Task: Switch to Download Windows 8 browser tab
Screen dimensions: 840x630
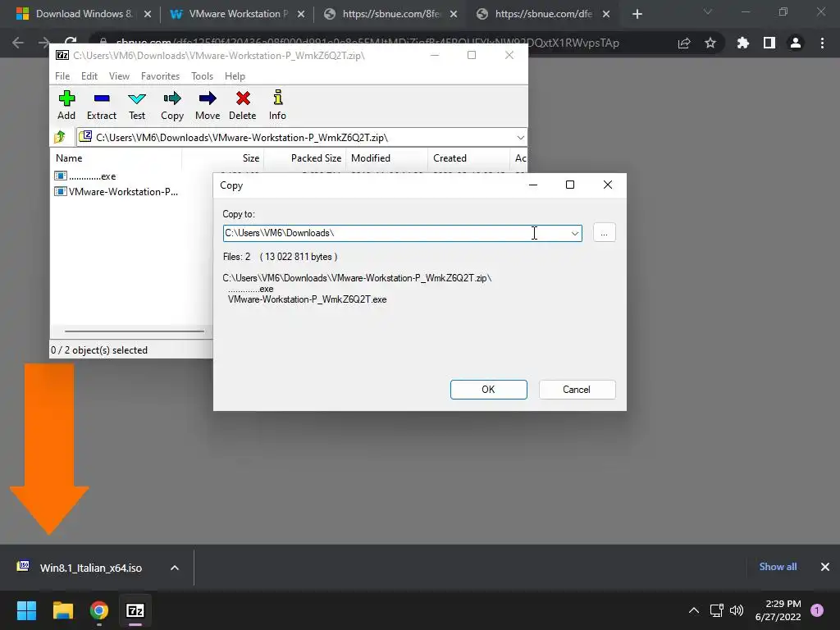Action: (x=84, y=14)
